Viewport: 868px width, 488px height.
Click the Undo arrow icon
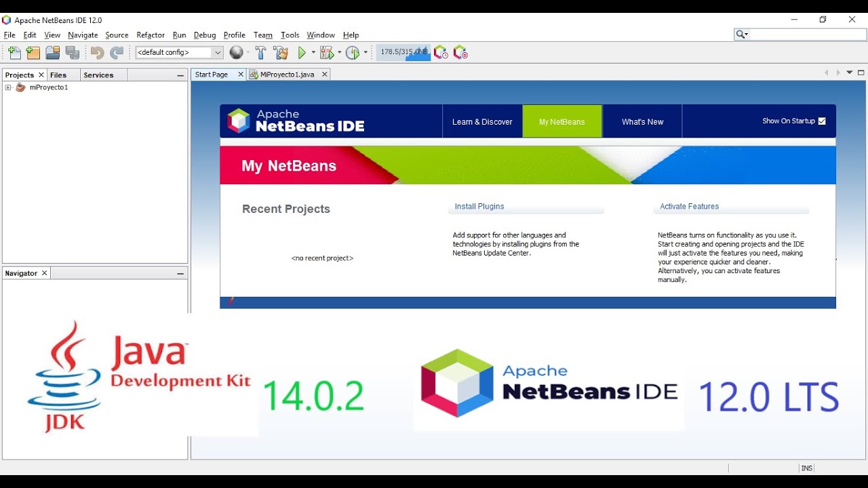[98, 52]
